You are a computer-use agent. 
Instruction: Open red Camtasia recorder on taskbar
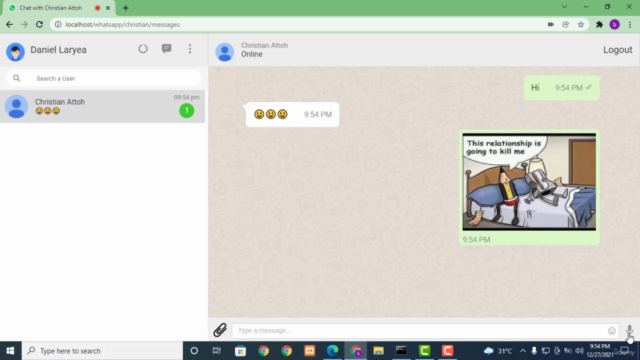coord(447,351)
